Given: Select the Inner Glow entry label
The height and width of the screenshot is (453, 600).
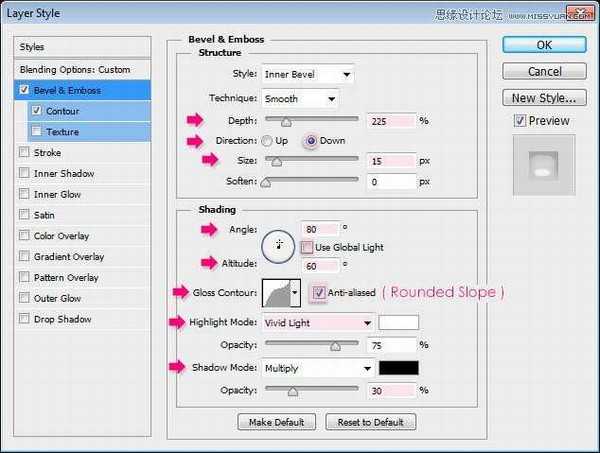Looking at the screenshot, I should coord(57,194).
